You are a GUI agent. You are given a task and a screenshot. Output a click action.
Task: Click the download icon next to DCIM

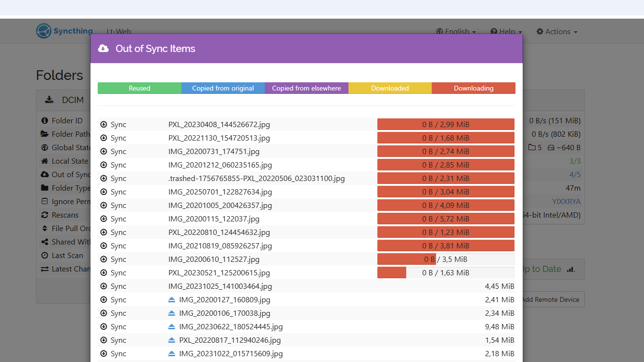pos(49,100)
